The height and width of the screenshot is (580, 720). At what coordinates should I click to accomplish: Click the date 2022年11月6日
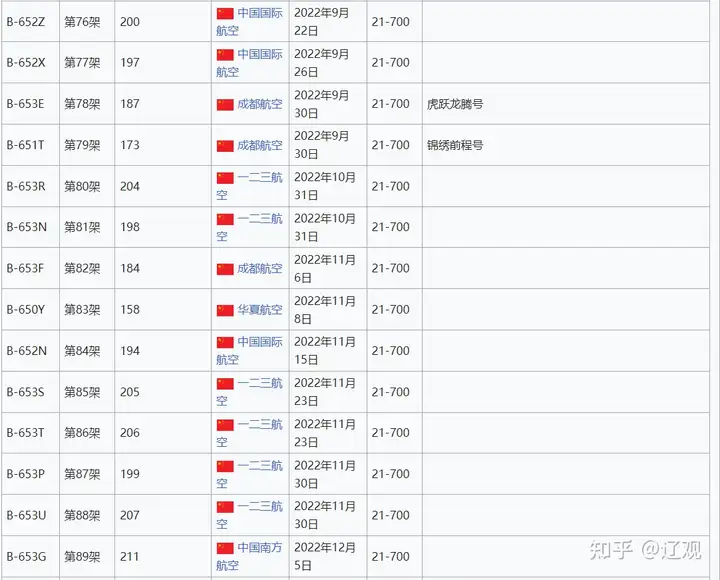[325, 268]
